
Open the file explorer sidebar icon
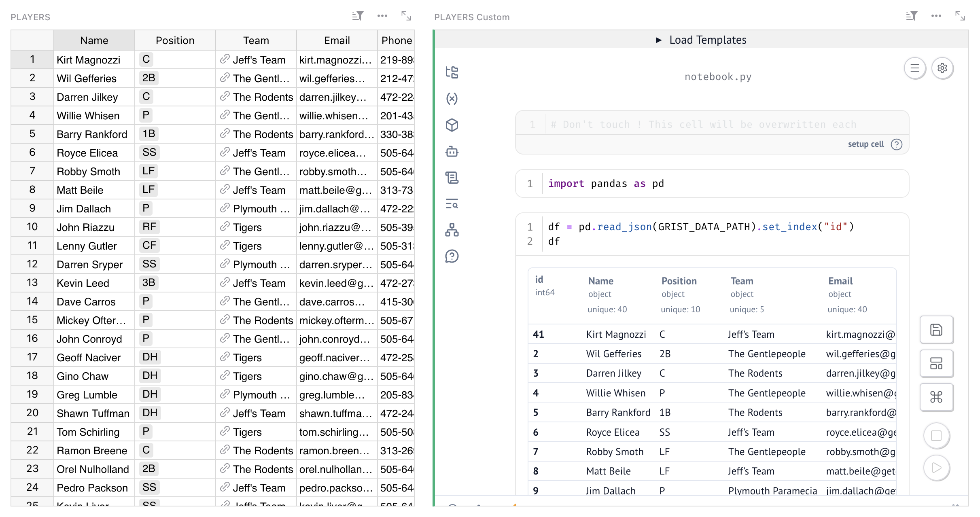pos(452,72)
